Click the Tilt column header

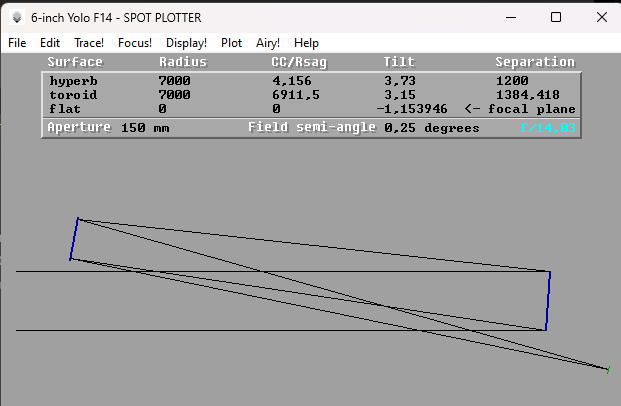pyautogui.click(x=399, y=62)
